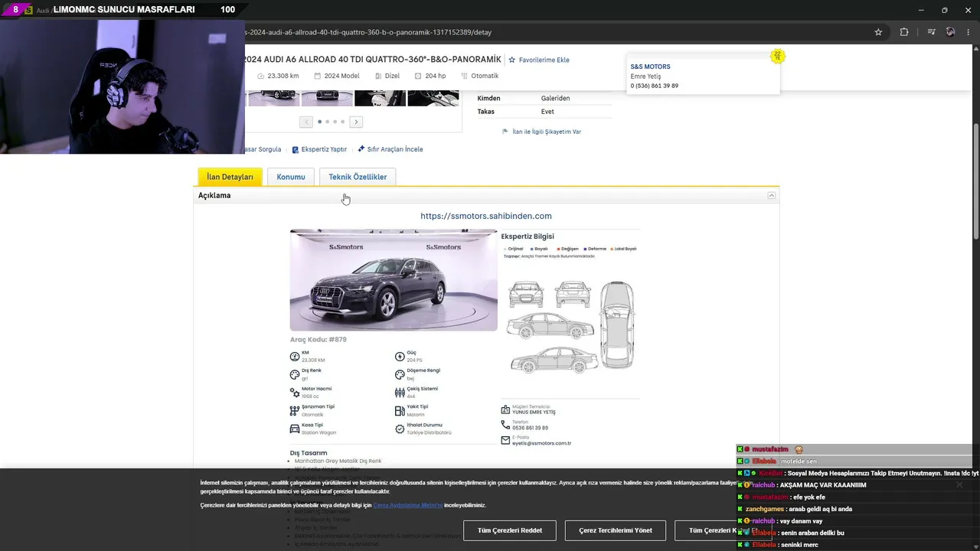Image resolution: width=980 pixels, height=551 pixels.
Task: Click the top-view car diagram in Ekspertiz Bilgisi
Action: pos(617,324)
